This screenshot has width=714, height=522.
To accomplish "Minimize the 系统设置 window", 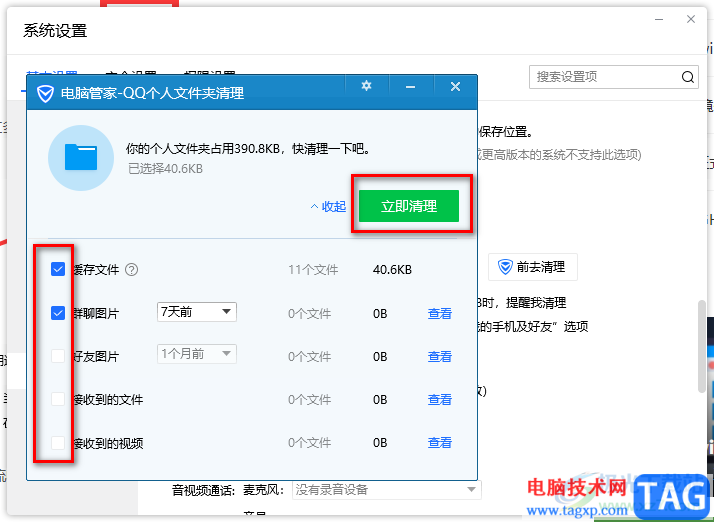I will [659, 20].
